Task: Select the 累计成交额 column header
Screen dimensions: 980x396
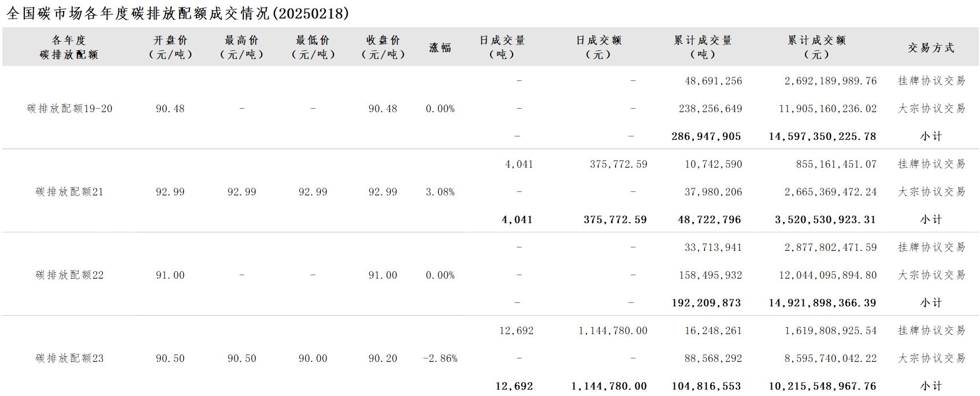Action: click(x=817, y=47)
